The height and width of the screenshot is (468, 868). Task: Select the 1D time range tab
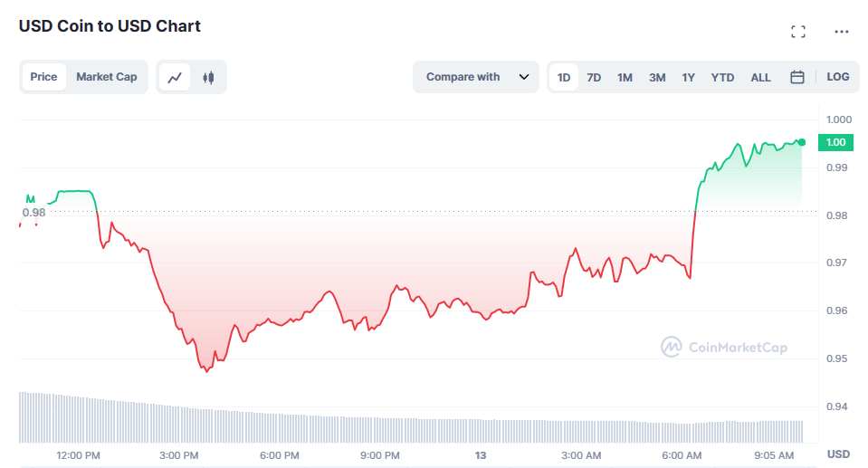pos(564,77)
